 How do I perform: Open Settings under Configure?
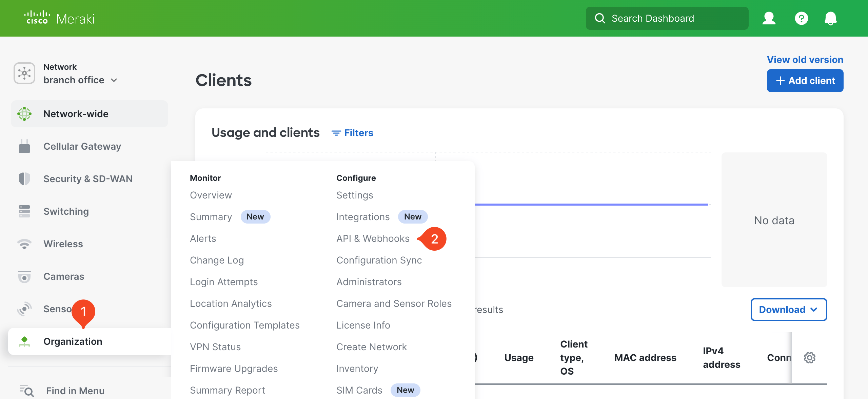tap(355, 195)
